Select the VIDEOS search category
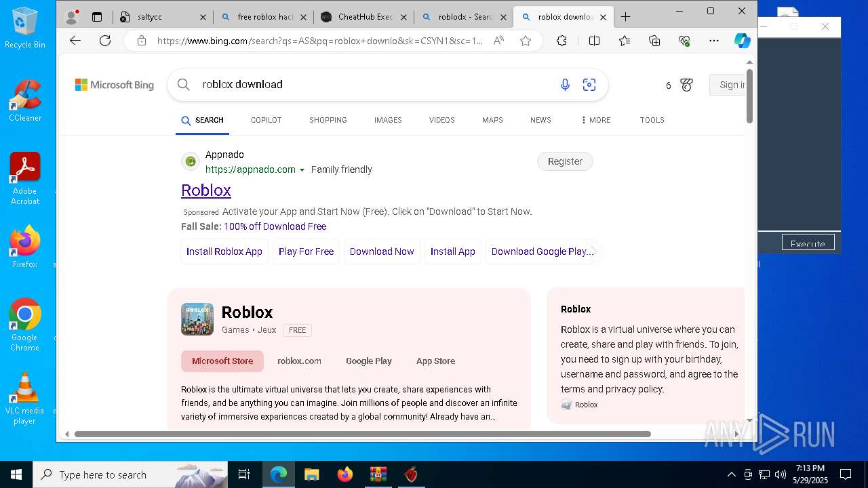The image size is (868, 488). pyautogui.click(x=442, y=120)
